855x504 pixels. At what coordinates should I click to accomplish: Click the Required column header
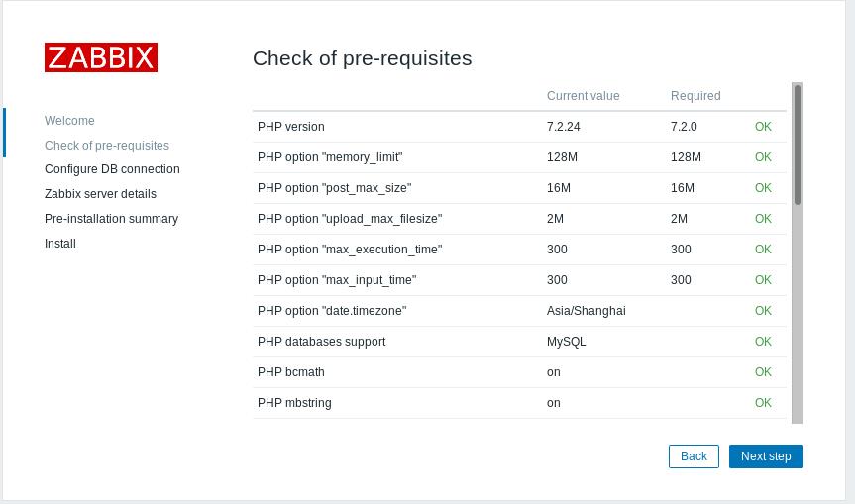695,96
